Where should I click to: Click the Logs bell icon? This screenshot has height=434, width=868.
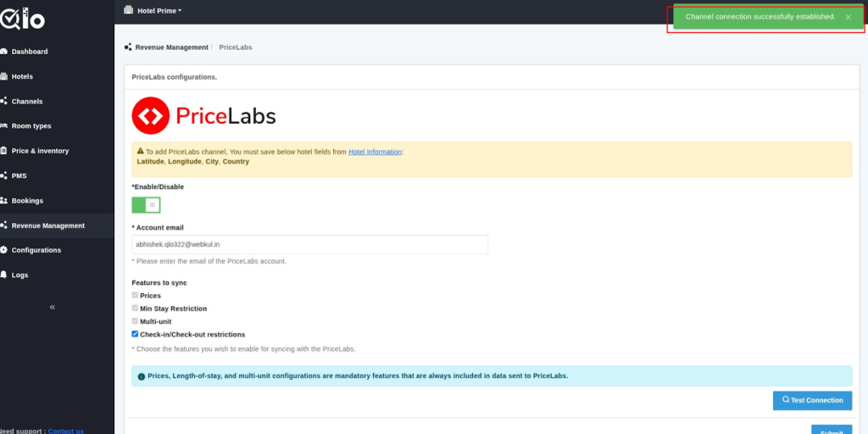4,275
